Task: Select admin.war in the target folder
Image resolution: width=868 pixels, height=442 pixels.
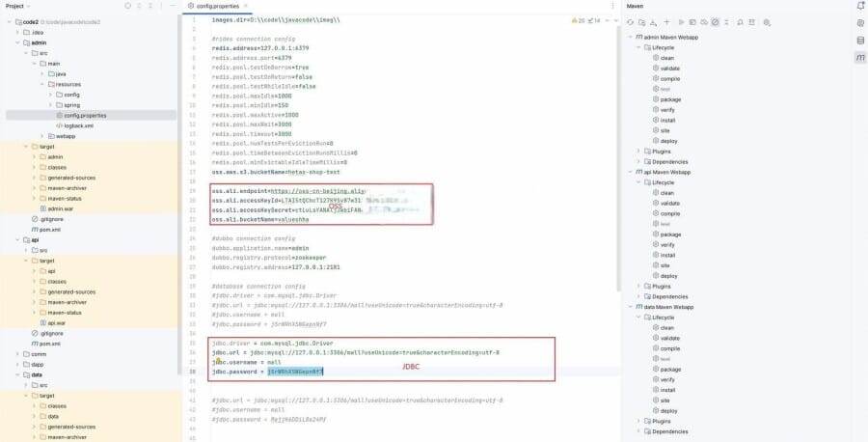Action: coord(60,208)
